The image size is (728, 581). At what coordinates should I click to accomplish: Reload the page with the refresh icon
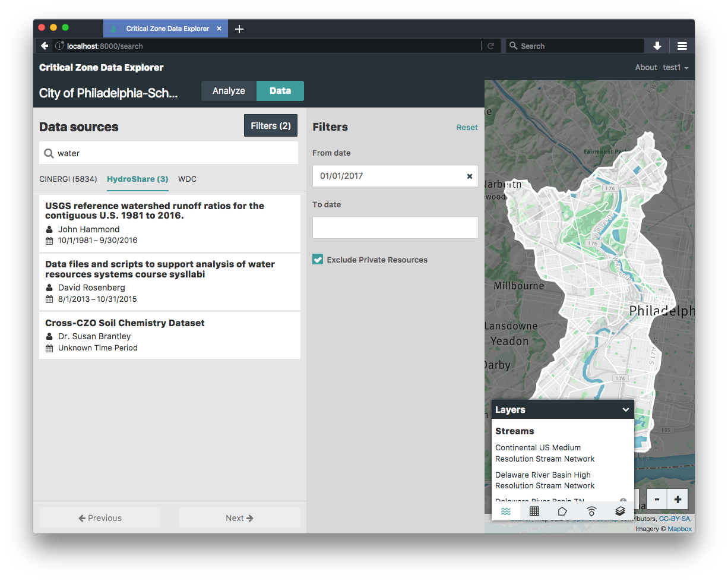490,46
